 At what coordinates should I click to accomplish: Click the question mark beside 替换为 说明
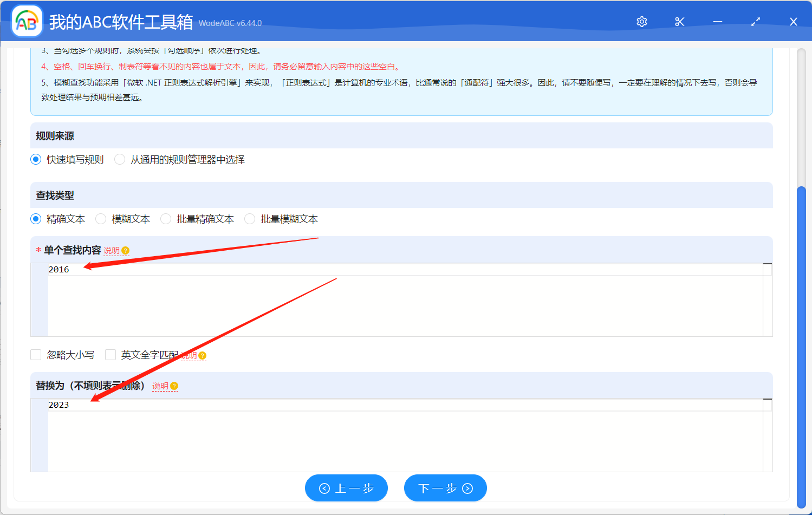coord(174,386)
